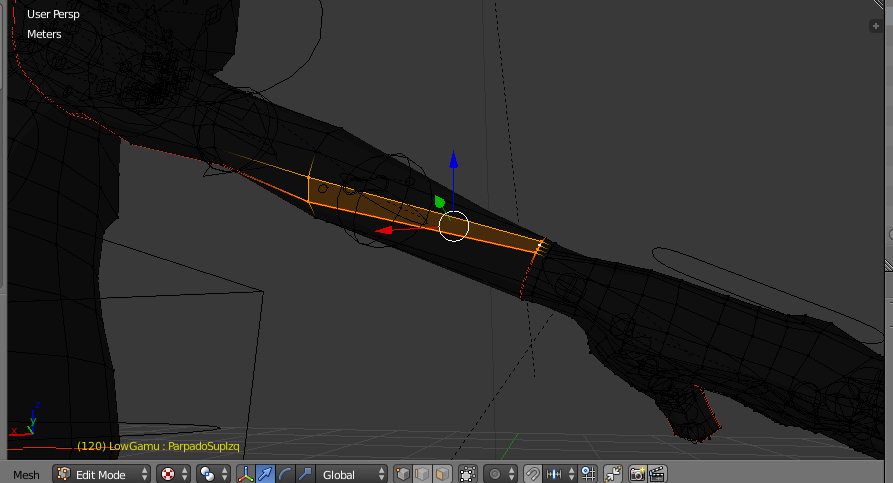The image size is (893, 483).
Task: Open the Mesh menu
Action: click(x=26, y=474)
